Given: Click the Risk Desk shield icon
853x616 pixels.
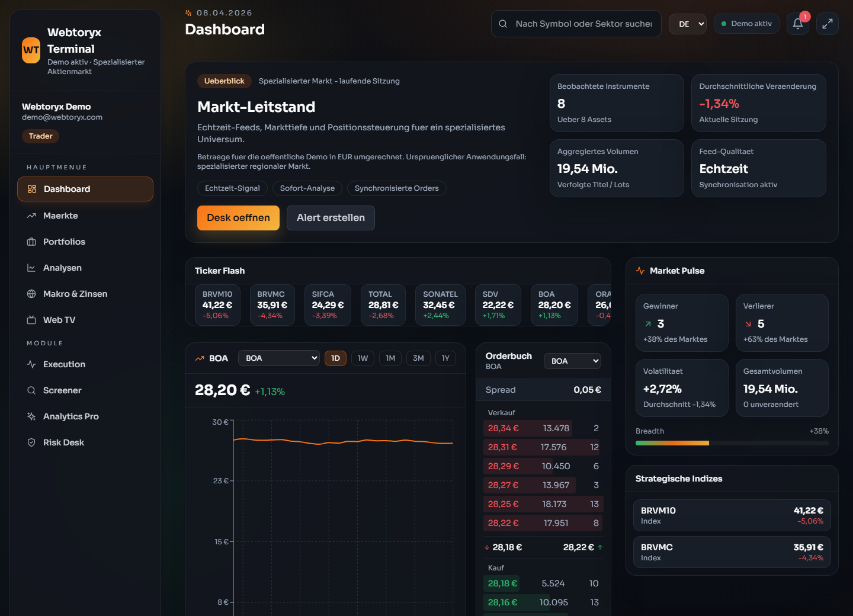Looking at the screenshot, I should pos(31,442).
